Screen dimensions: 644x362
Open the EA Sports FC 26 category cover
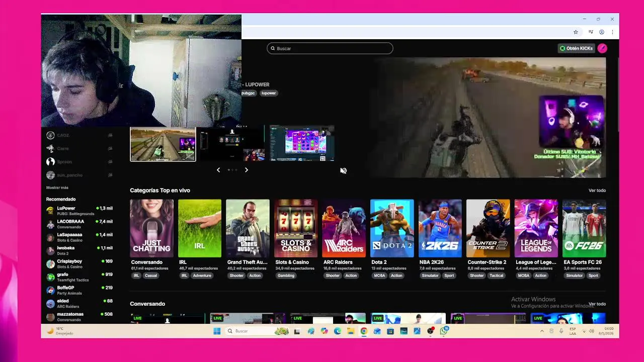585,228
